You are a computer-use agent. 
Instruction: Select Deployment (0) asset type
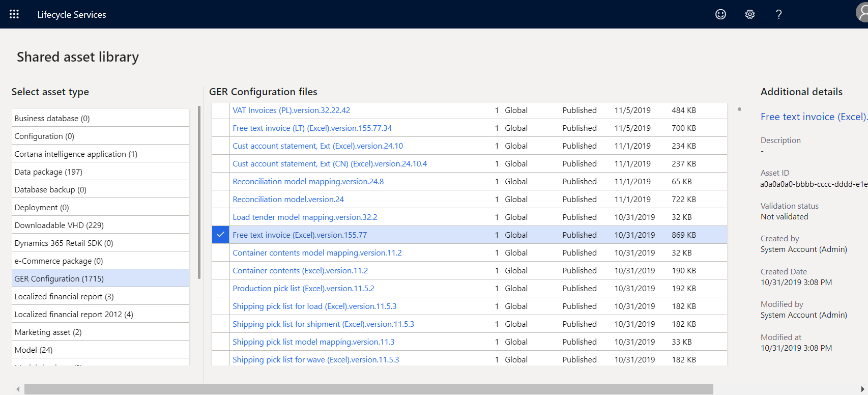point(100,207)
